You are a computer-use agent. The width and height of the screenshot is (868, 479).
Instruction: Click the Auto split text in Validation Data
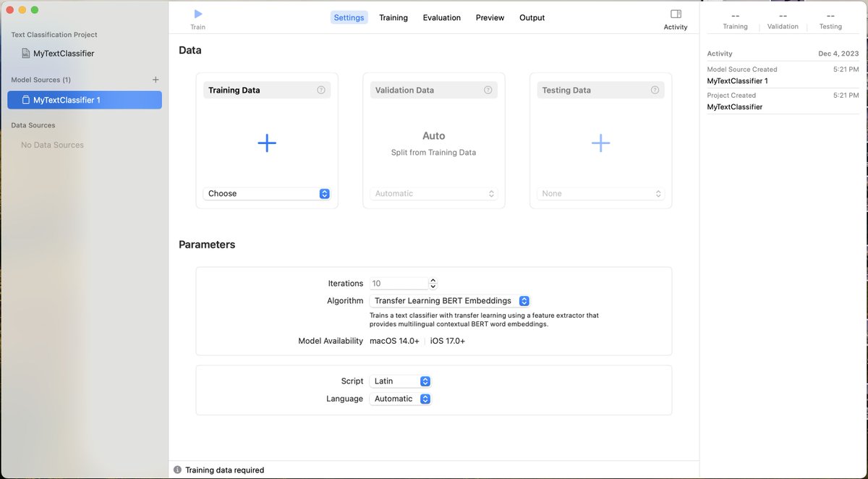[434, 136]
